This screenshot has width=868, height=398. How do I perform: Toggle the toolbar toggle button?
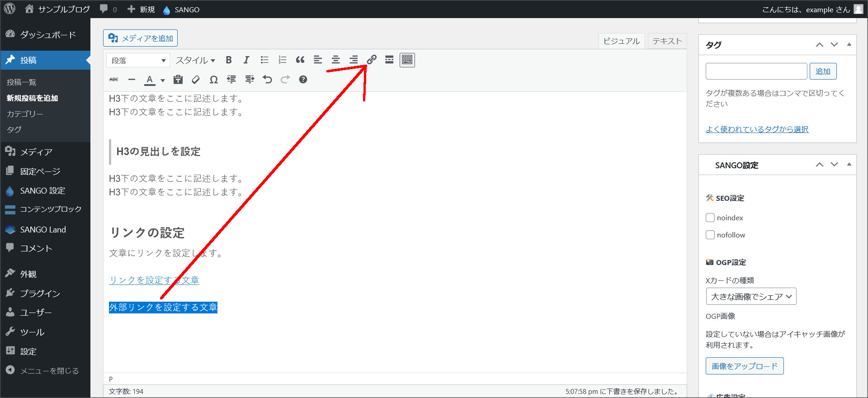tap(407, 60)
